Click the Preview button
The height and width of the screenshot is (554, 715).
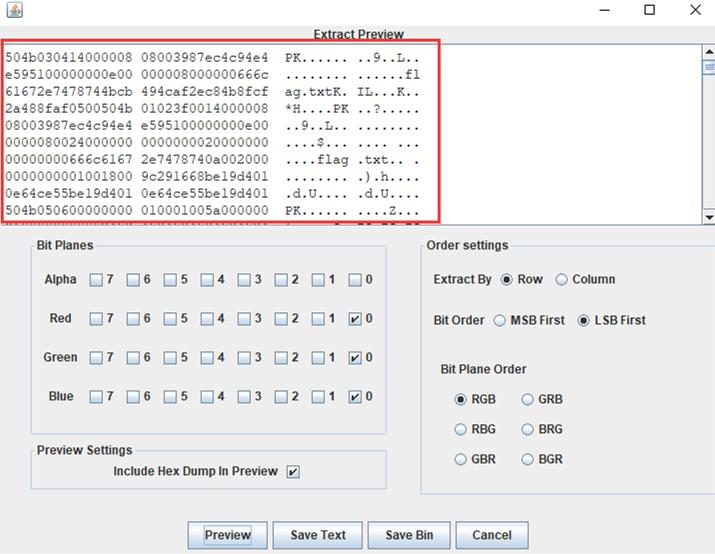tap(228, 535)
